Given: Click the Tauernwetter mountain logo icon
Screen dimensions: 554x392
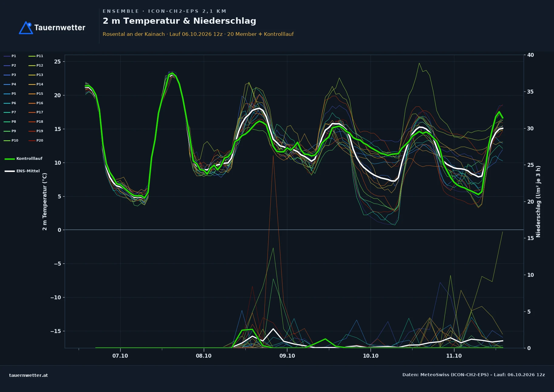Looking at the screenshot, I should click(26, 28).
